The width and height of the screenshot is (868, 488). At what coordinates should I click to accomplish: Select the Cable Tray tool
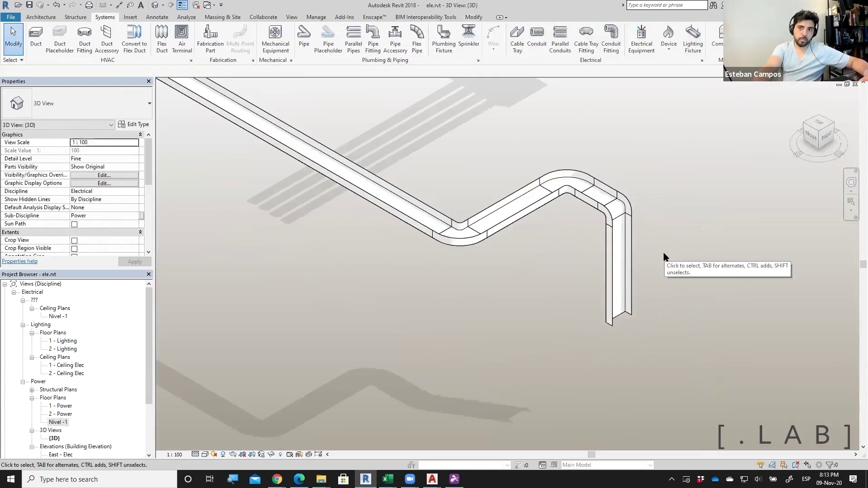[517, 39]
